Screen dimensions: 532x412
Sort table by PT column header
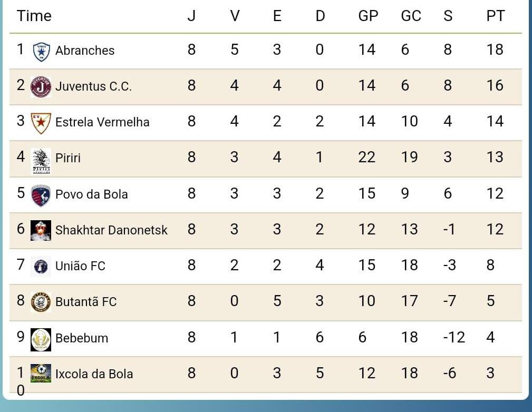(x=496, y=16)
